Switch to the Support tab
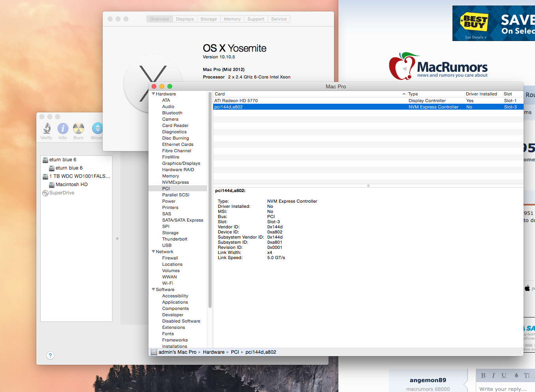535x392 pixels. (x=256, y=19)
